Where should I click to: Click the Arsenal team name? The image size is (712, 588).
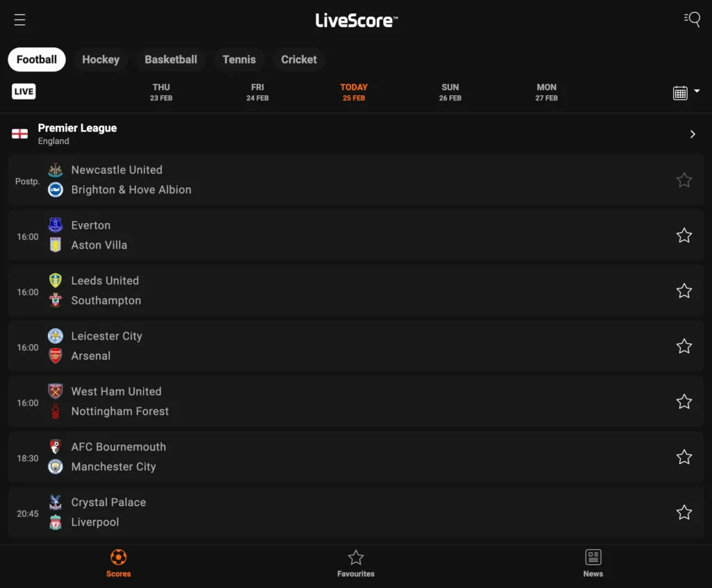click(x=91, y=356)
